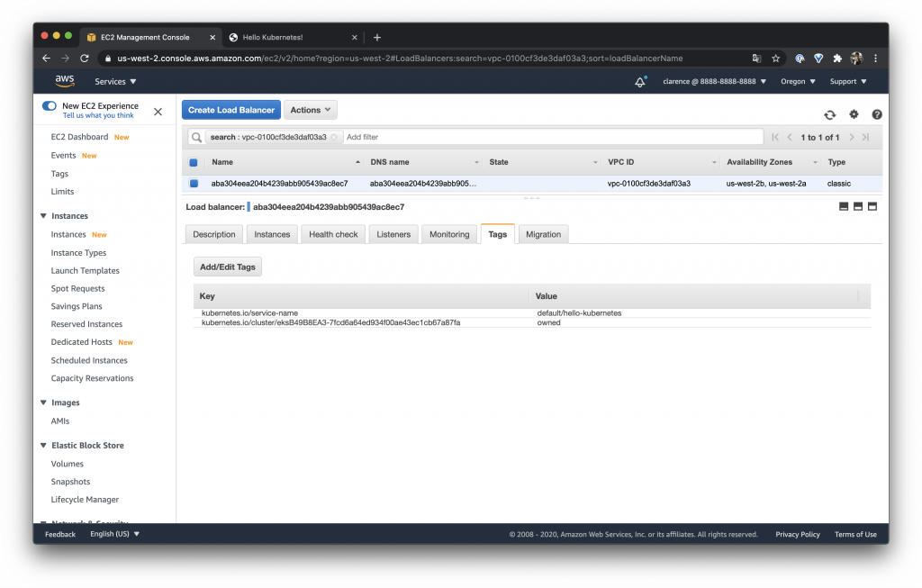Click the search magnifier icon
Viewport: 922px width, 588px height.
pyautogui.click(x=196, y=138)
